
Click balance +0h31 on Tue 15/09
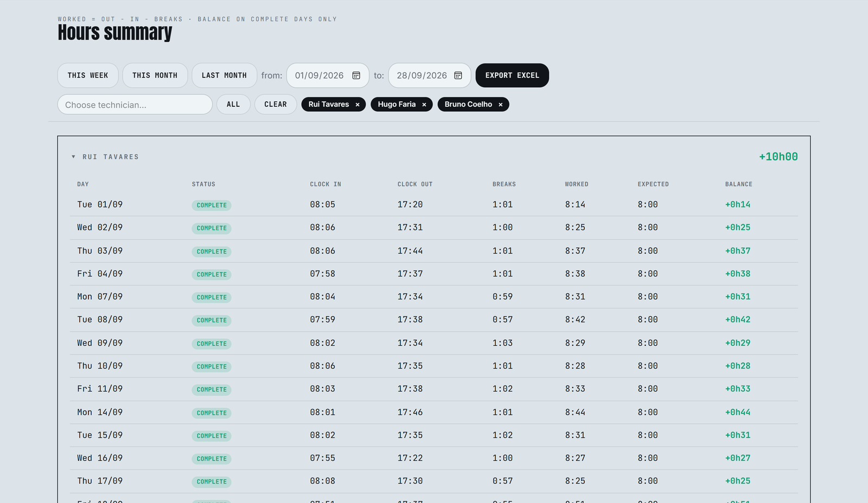(x=738, y=435)
